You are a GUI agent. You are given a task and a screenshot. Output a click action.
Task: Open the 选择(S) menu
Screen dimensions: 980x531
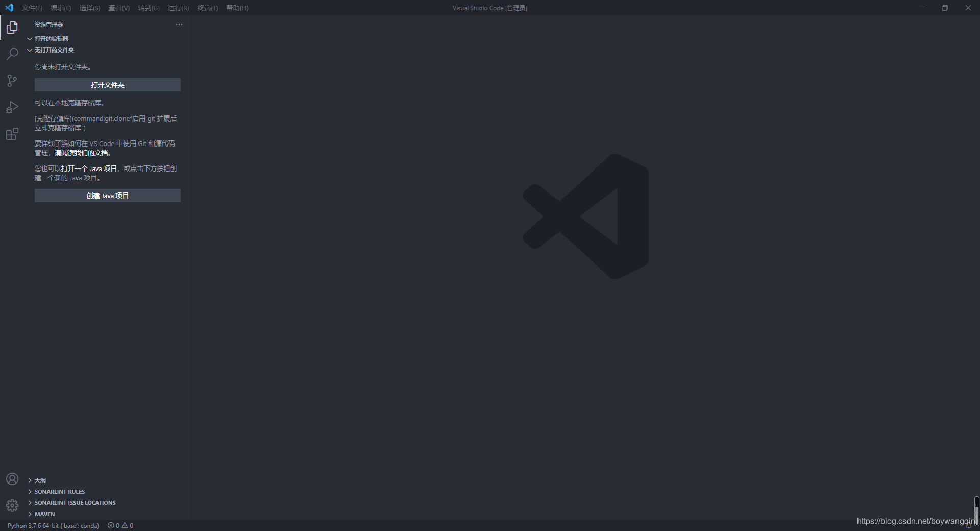tap(90, 8)
